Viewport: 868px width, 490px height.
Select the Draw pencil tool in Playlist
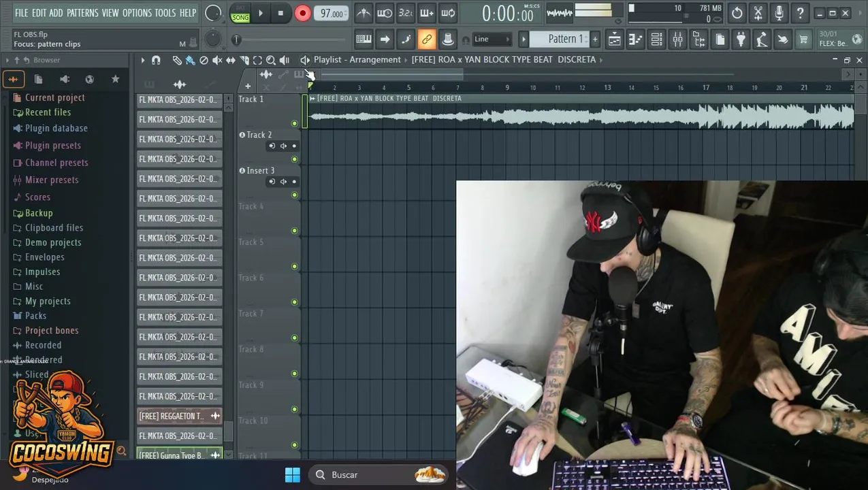(177, 60)
